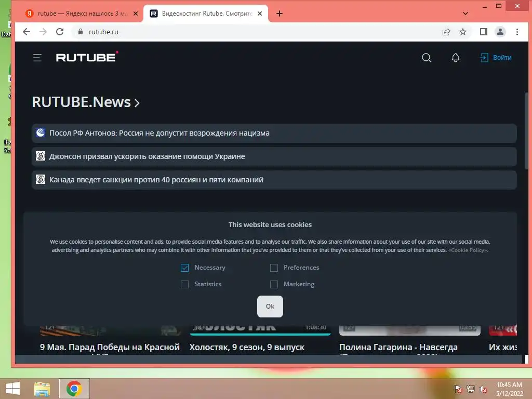
Task: Select the Видеохостинг Rutube tab
Action: coord(205,14)
